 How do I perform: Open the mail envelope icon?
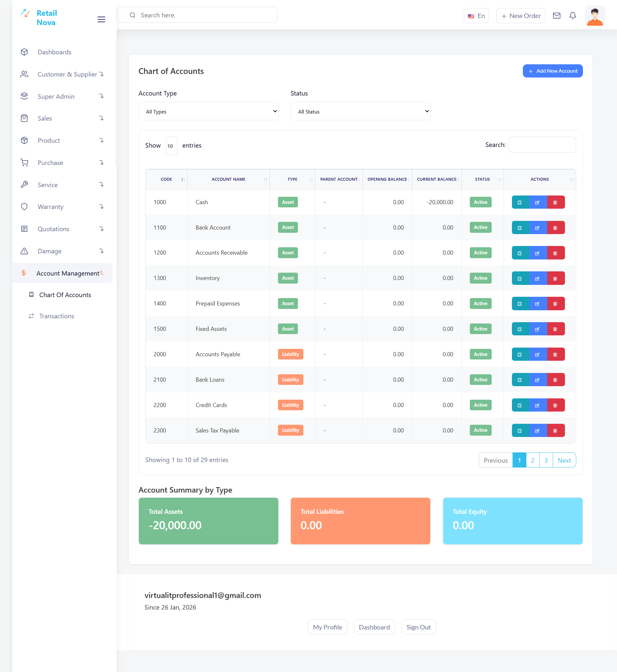coord(556,16)
